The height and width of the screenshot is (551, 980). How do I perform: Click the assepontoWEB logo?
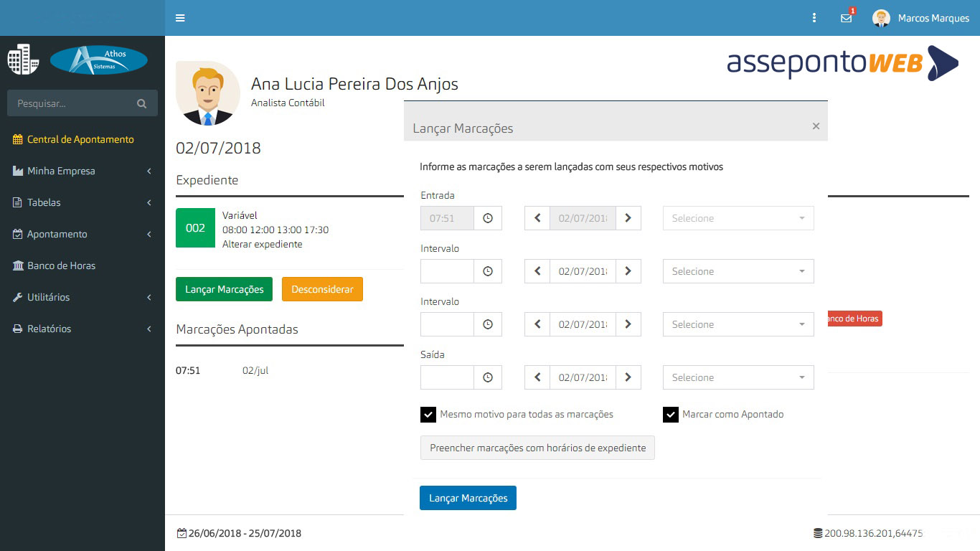(842, 63)
